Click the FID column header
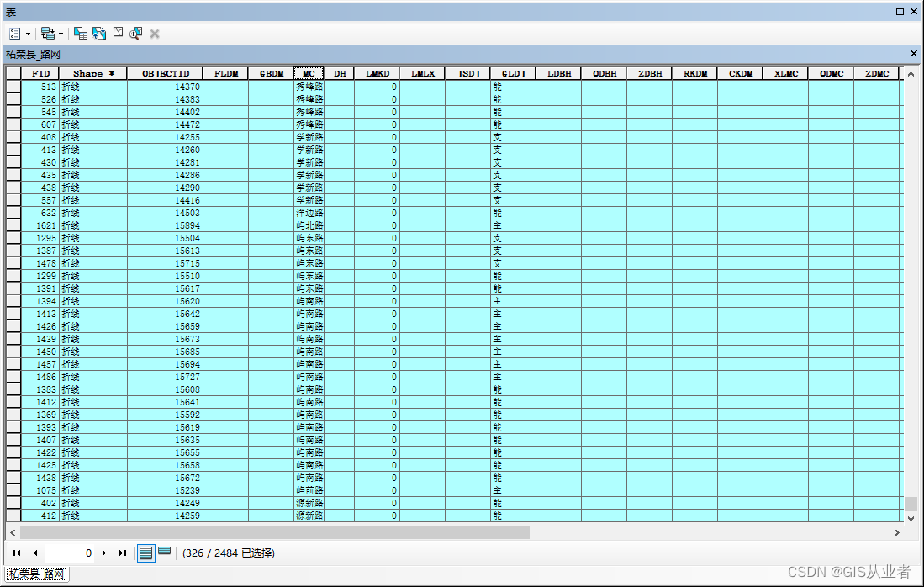 40,74
